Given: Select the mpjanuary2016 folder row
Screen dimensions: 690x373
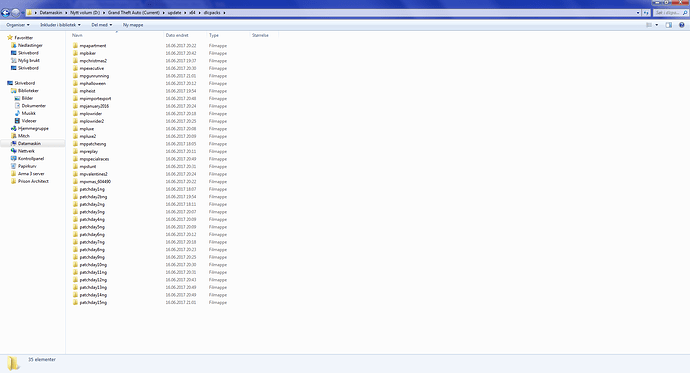Looking at the screenshot, I should (150, 106).
